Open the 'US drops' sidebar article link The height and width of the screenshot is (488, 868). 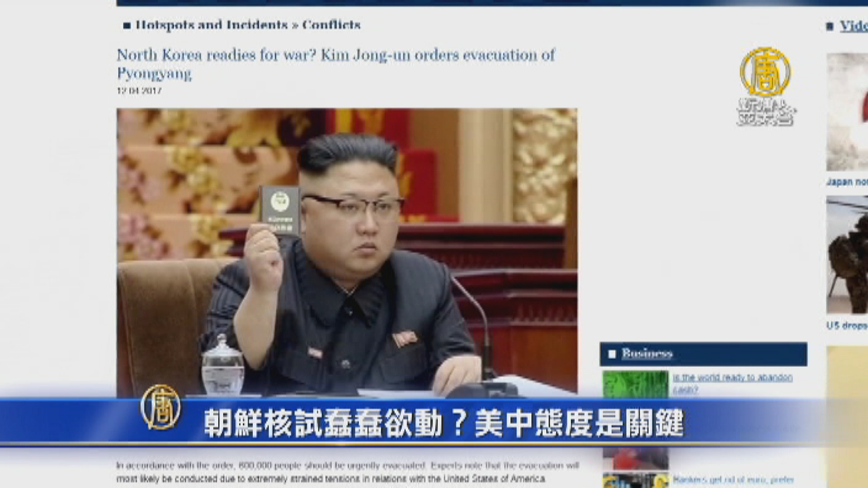(x=846, y=325)
